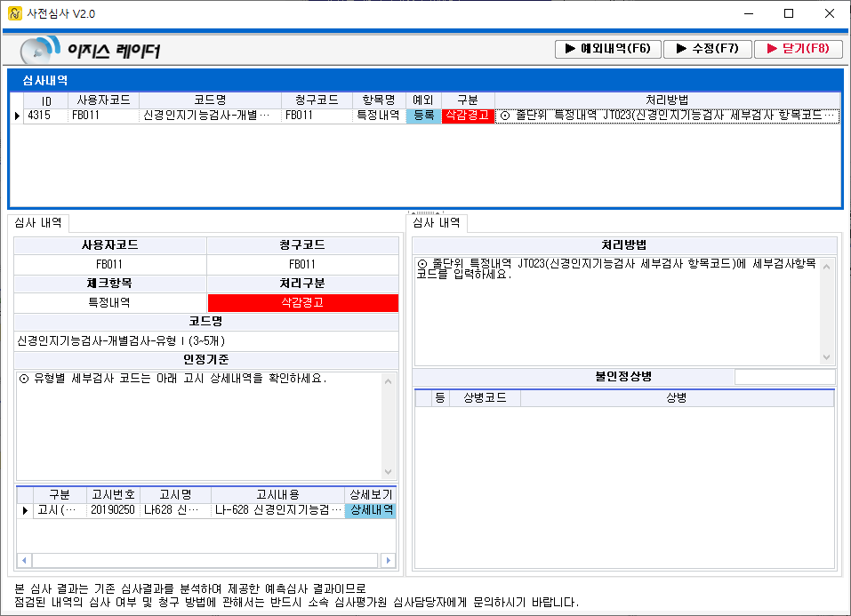Click the input field beside 불인정상병
This screenshot has width=851, height=616.
coord(784,377)
